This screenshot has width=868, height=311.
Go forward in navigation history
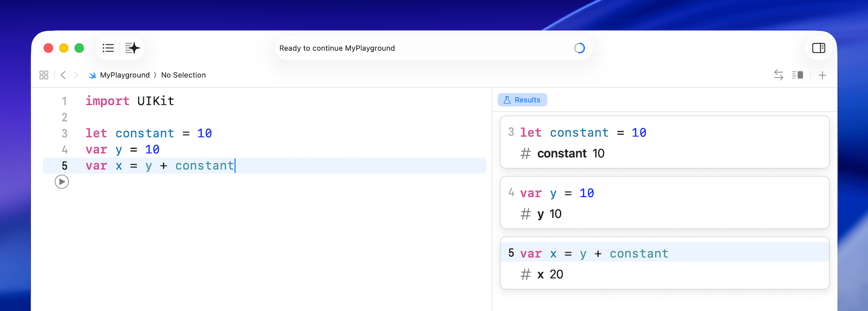(76, 75)
